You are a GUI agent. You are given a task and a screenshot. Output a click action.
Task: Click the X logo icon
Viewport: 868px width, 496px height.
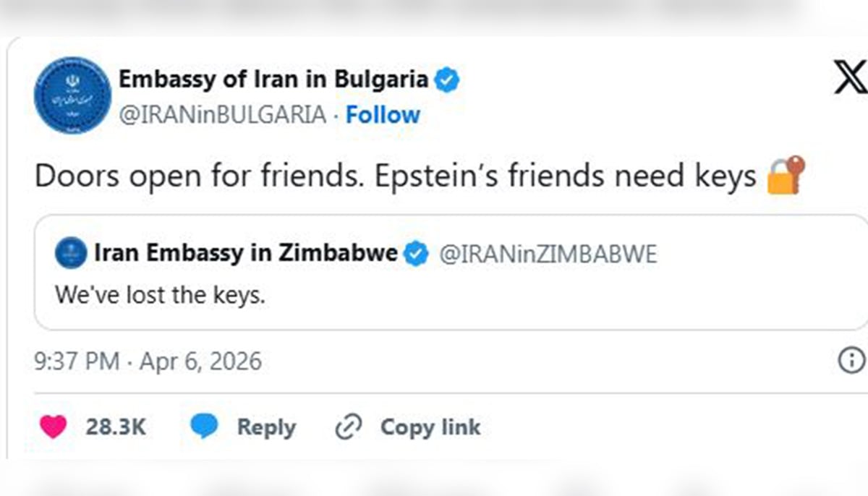pos(851,77)
